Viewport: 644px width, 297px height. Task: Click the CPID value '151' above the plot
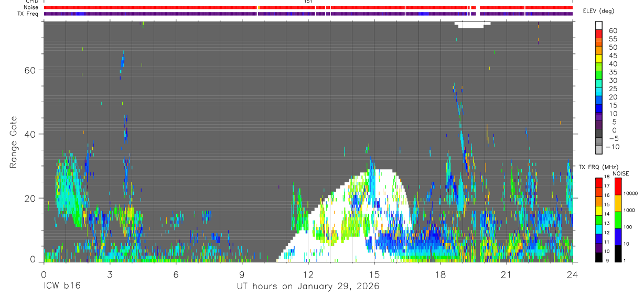309,2
